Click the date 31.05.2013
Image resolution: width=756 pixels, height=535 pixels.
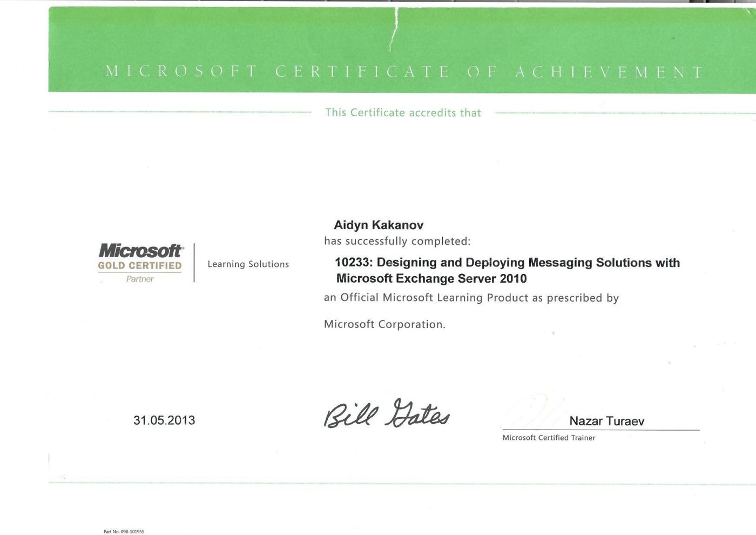(164, 420)
